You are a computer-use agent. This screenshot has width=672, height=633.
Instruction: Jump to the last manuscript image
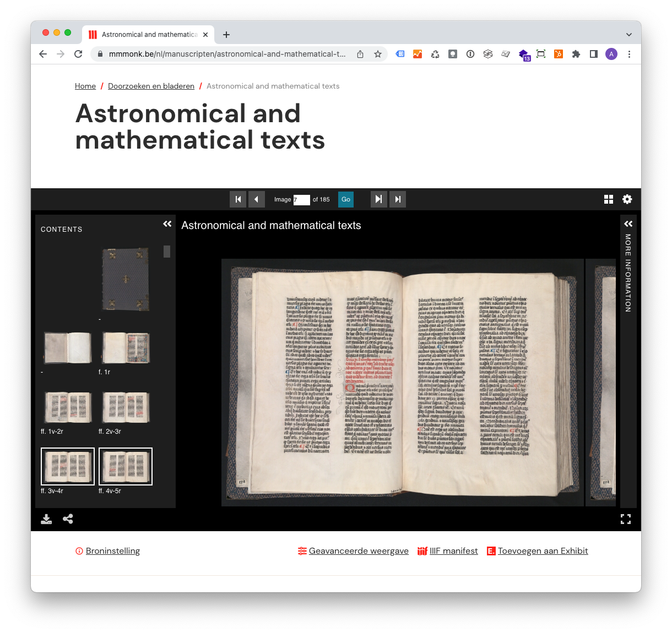point(398,199)
